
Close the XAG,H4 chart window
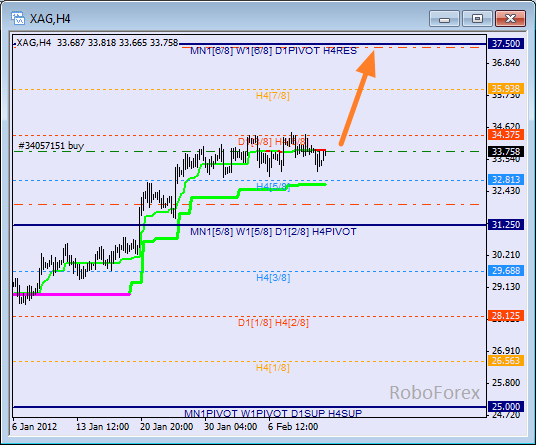510,18
